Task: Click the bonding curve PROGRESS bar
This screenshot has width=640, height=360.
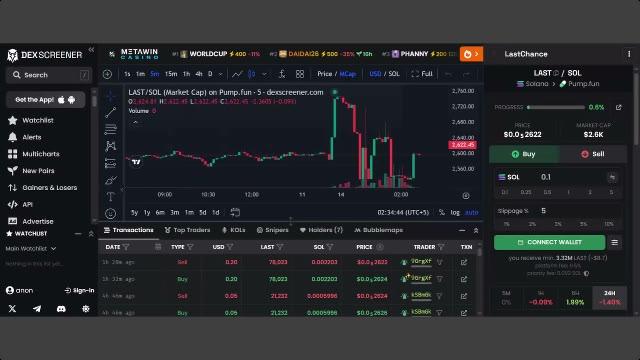Action: (556, 107)
